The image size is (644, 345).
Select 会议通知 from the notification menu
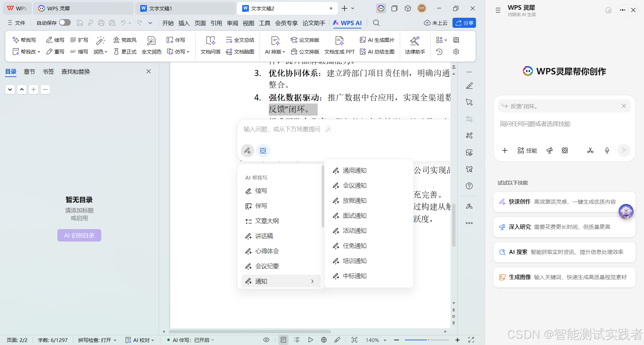pyautogui.click(x=354, y=185)
